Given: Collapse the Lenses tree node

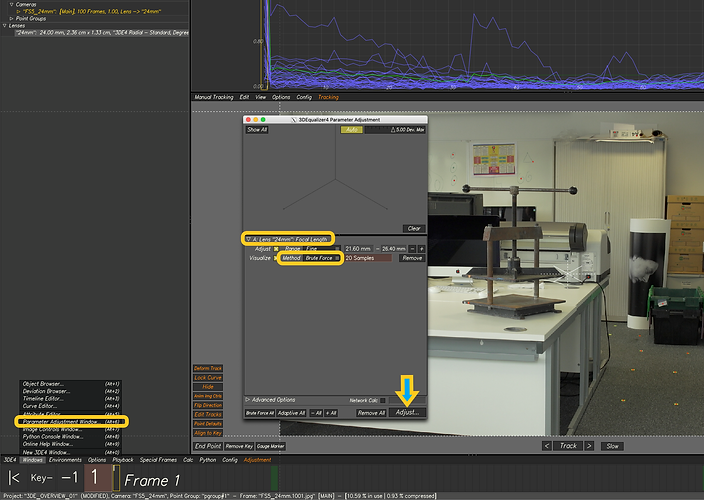Looking at the screenshot, I should coord(5,26).
